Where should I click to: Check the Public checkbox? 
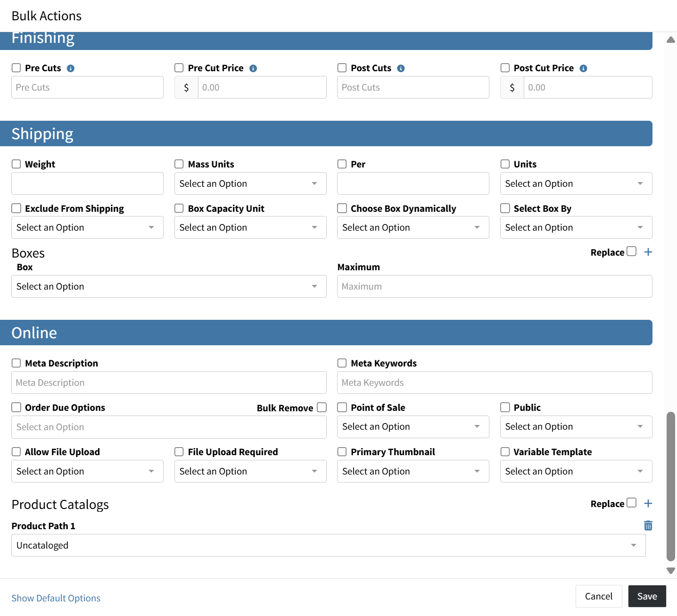point(505,407)
